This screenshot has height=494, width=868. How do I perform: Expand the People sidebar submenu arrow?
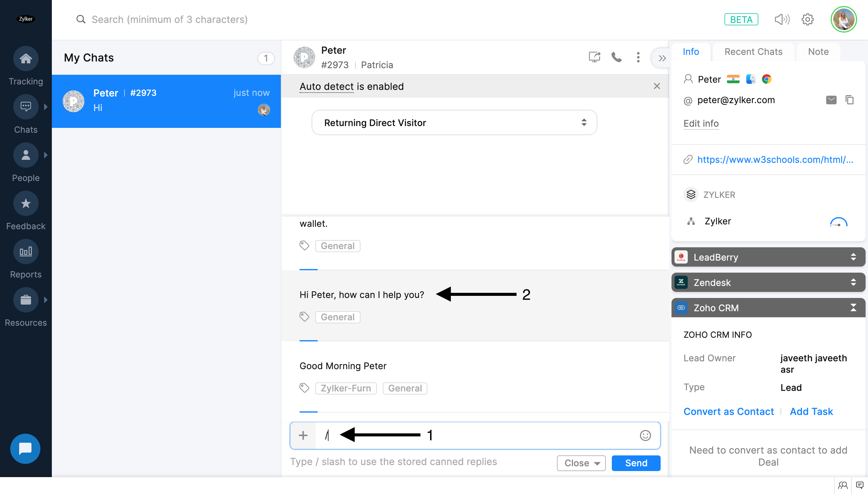[46, 155]
